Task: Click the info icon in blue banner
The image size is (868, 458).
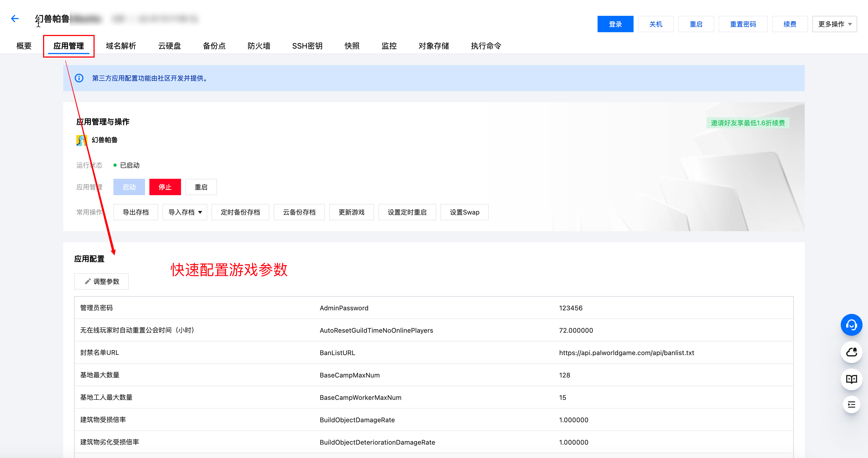Action: [79, 78]
